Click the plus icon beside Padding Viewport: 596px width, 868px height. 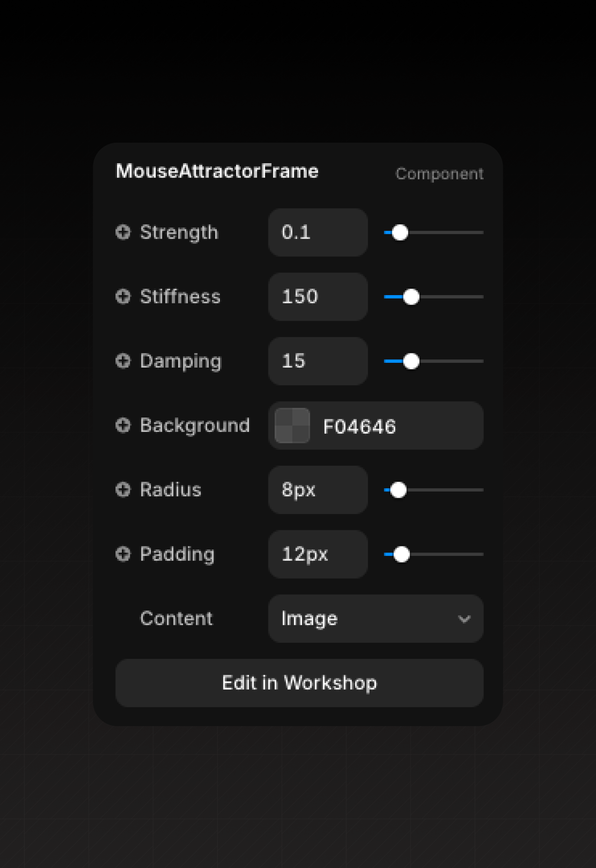pos(123,554)
